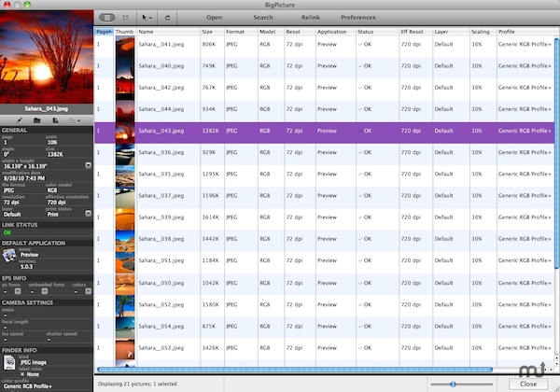
Task: Click Search in the toolbar
Action: coord(263,18)
